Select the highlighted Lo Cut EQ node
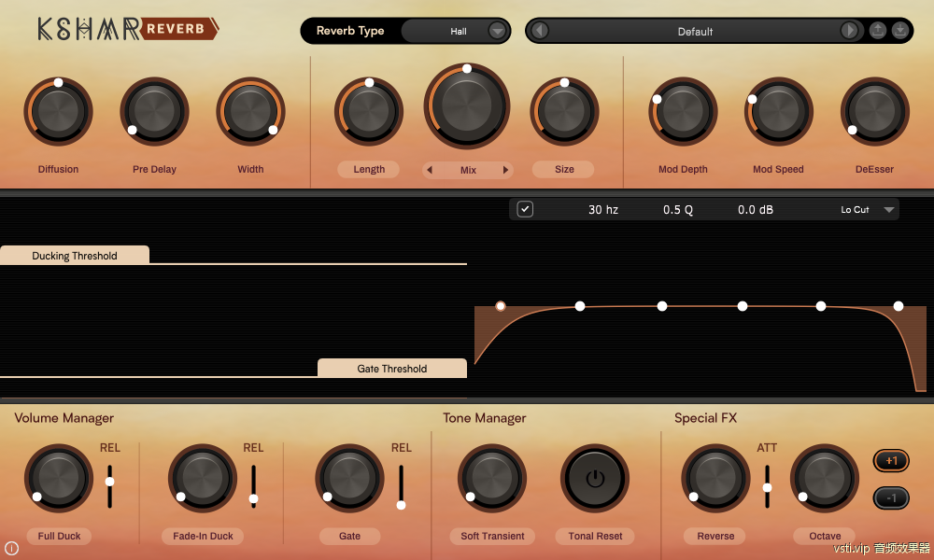This screenshot has height=560, width=934. 501,306
